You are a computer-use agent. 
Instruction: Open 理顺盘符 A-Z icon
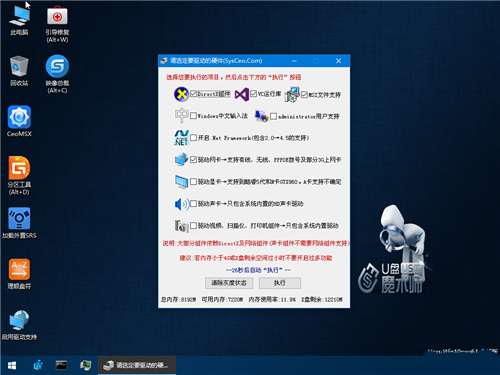pos(19,274)
